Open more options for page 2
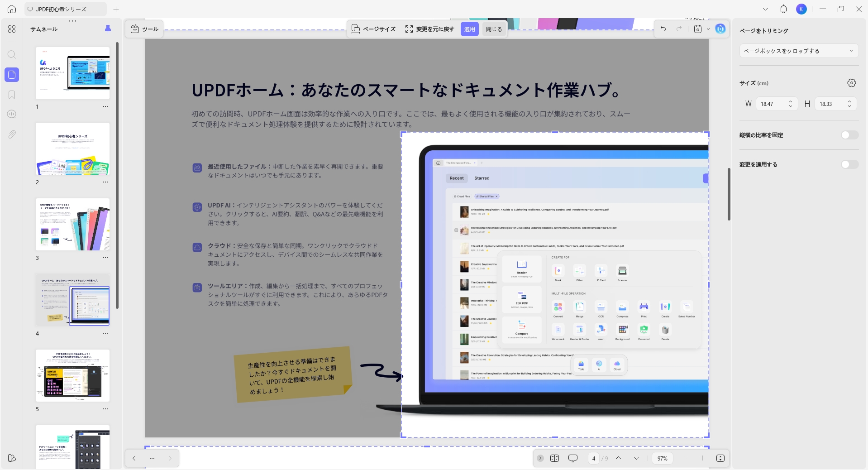This screenshot has height=470, width=868. click(105, 182)
